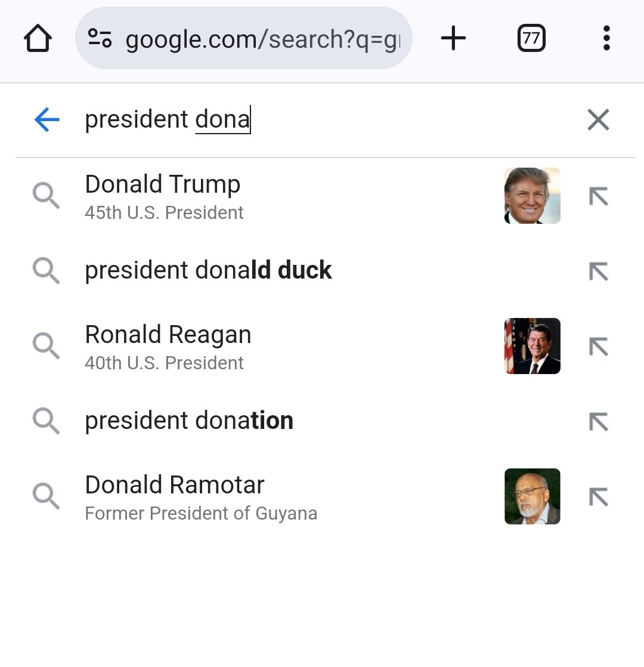Fill query with president donald duck arrow
644x667 pixels.
point(599,271)
